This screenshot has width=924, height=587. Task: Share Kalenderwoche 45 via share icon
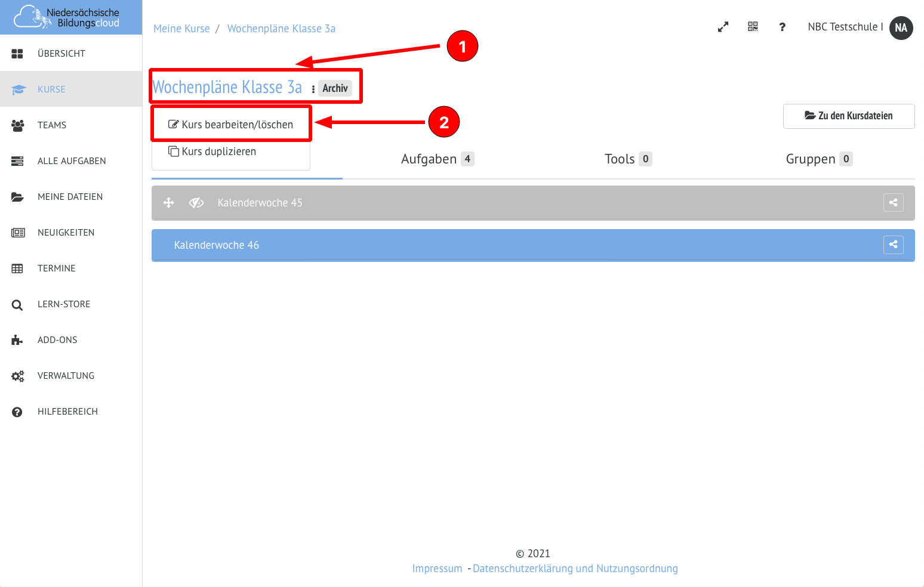click(x=893, y=203)
